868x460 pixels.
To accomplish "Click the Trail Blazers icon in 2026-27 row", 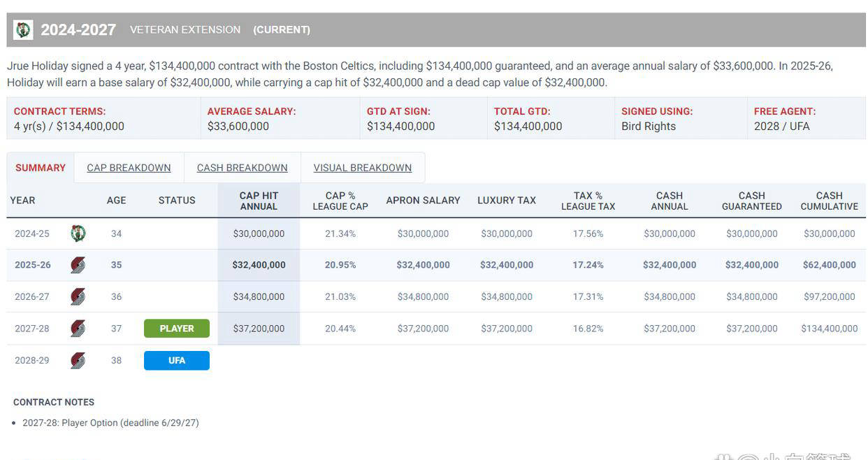I will coord(78,296).
